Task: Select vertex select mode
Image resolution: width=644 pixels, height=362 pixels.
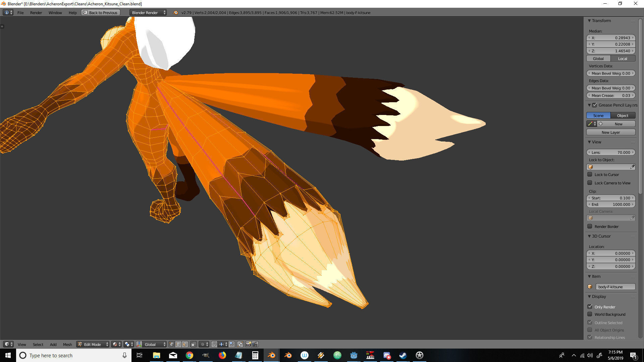Action: pos(171,344)
